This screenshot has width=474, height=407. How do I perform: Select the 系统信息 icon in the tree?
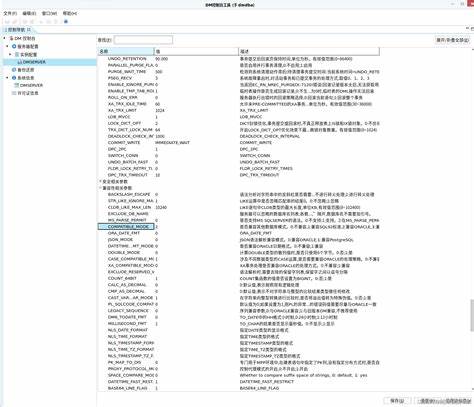pos(14,78)
